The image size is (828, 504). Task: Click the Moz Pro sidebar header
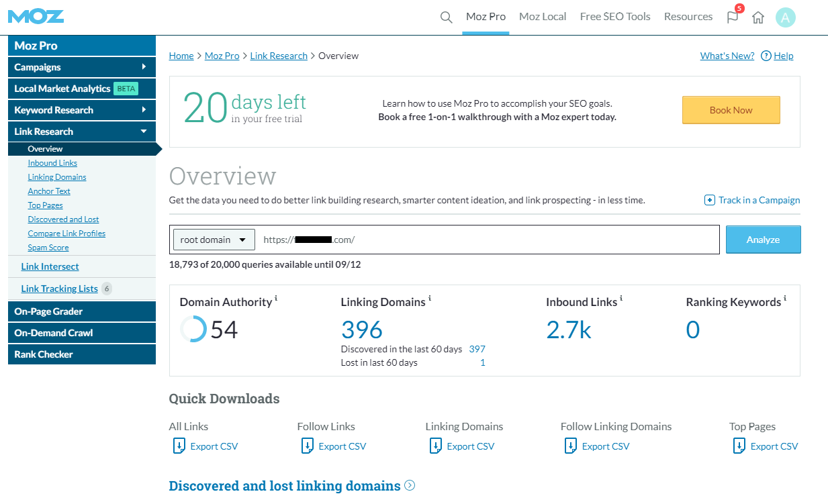(82, 46)
